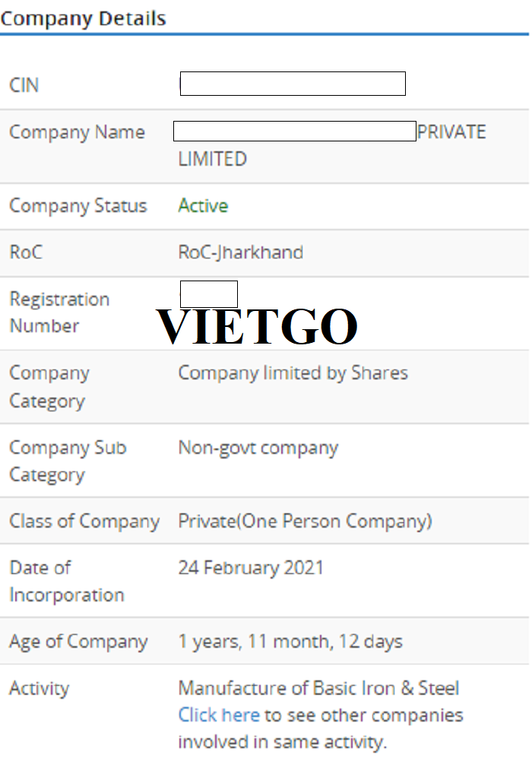The height and width of the screenshot is (761, 532).
Task: Click the VIETGO watermark text
Action: (257, 326)
